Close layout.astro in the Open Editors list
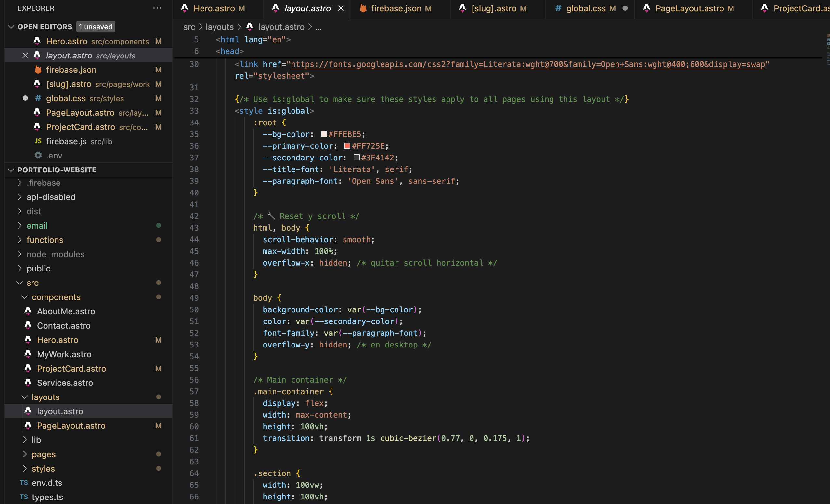The width and height of the screenshot is (830, 504). pos(25,55)
